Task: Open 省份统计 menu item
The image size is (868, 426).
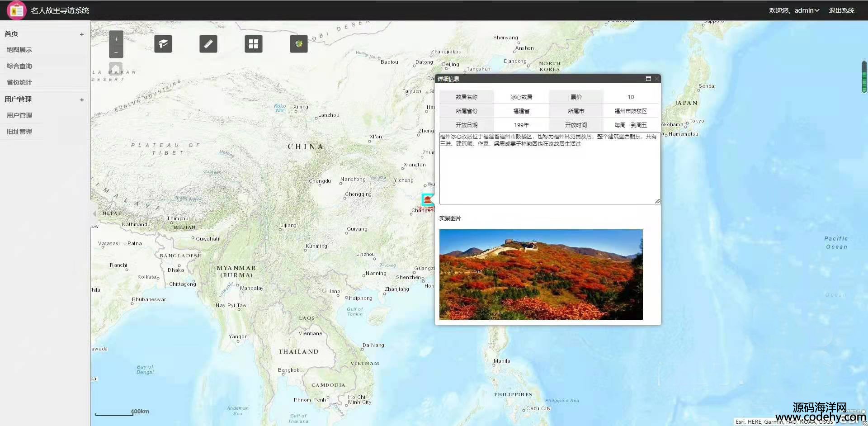Action: [x=19, y=82]
